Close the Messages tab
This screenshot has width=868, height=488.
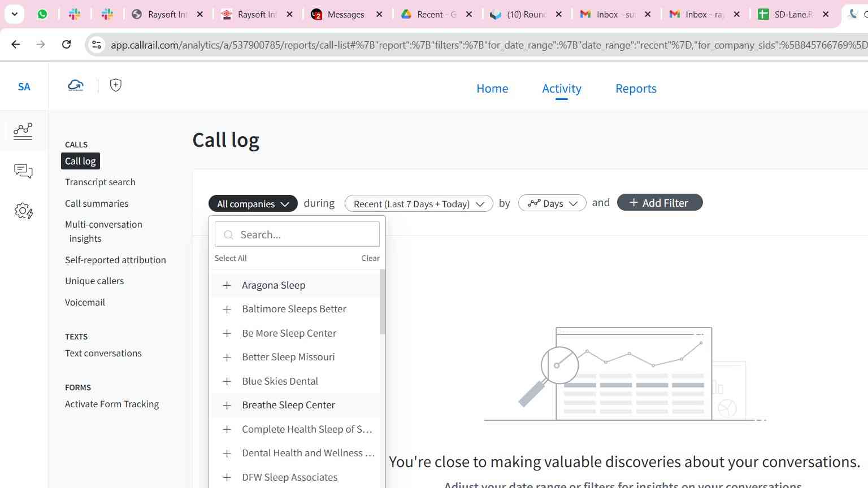(379, 14)
